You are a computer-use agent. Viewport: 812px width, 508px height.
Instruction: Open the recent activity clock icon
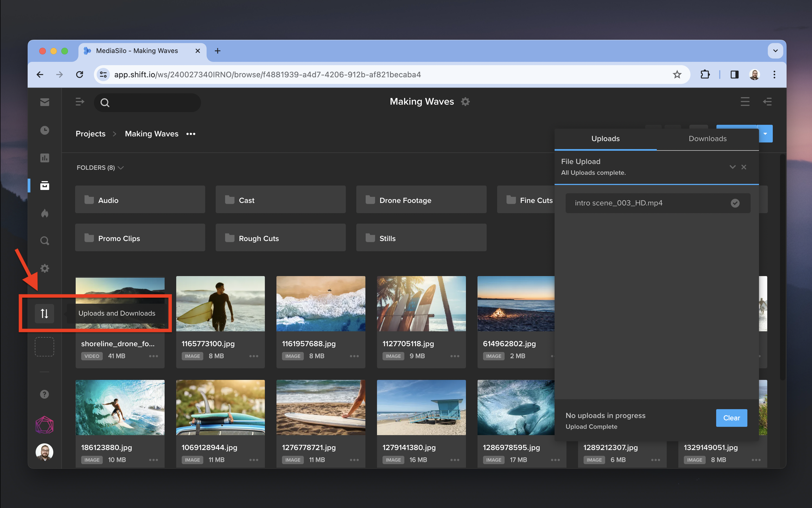[x=45, y=130]
